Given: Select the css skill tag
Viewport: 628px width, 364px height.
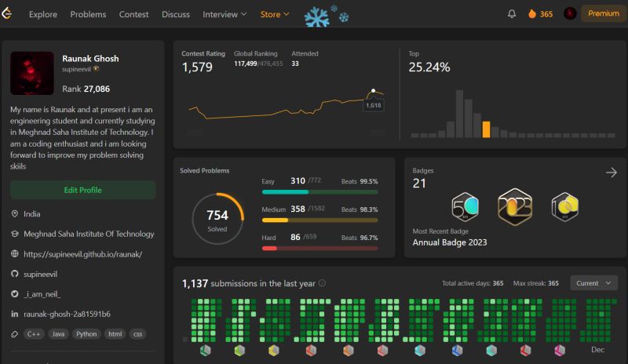Looking at the screenshot, I should [x=137, y=334].
